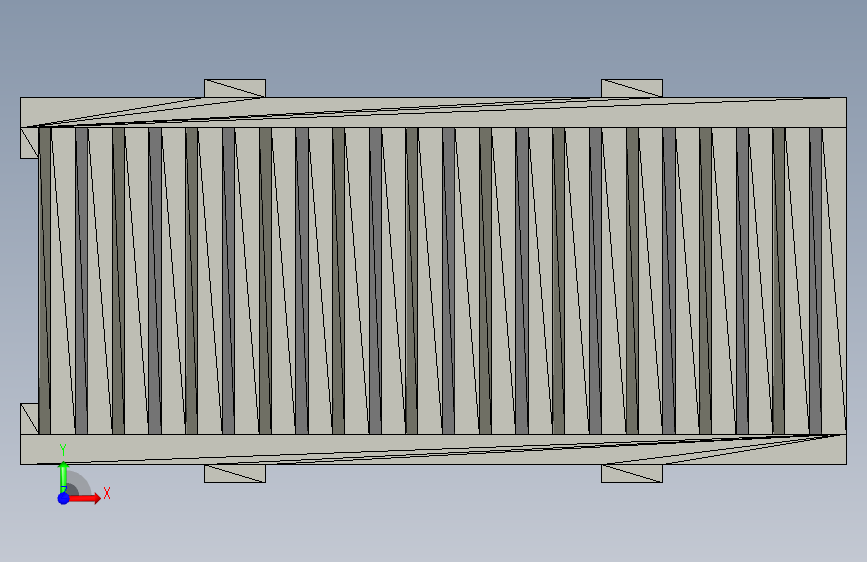Select the bottom-left mounting tab on the model
The width and height of the screenshot is (867, 562).
coord(235,473)
